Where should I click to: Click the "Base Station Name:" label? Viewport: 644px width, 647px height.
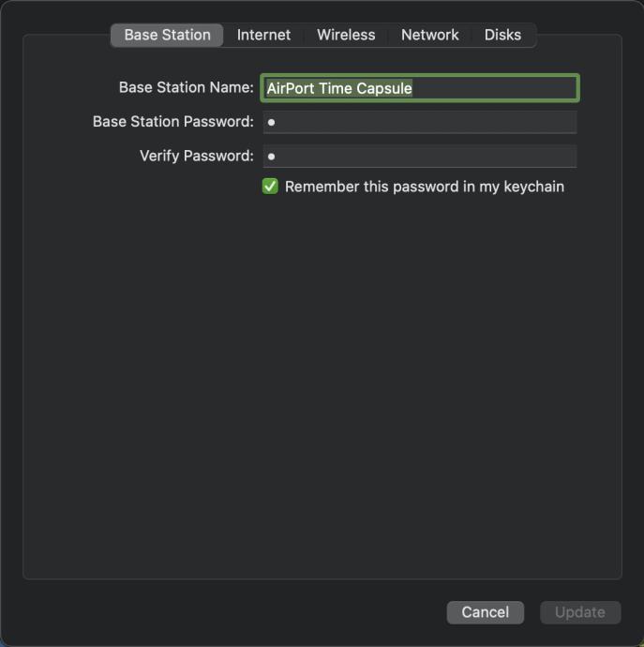tap(186, 87)
